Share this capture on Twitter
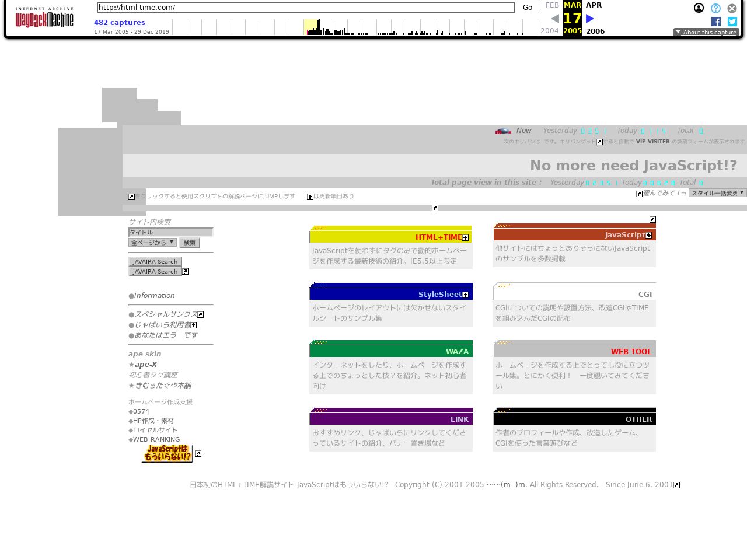Screen dimensions: 747x560 point(732,22)
